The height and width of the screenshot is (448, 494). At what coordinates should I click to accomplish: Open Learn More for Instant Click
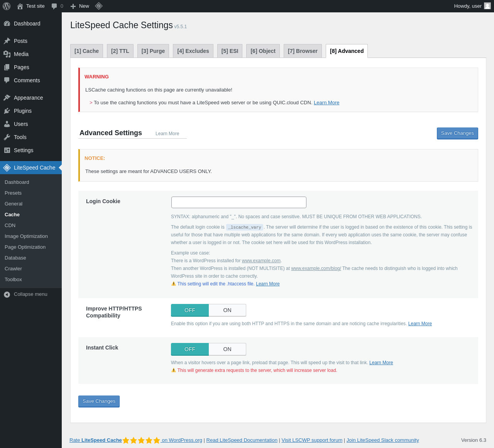(x=381, y=363)
